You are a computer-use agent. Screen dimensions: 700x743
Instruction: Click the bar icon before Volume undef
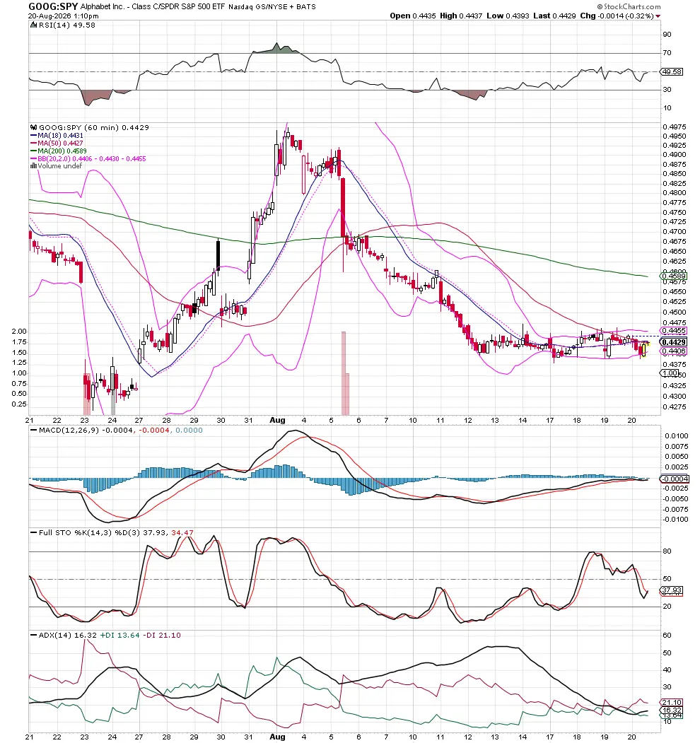click(33, 166)
